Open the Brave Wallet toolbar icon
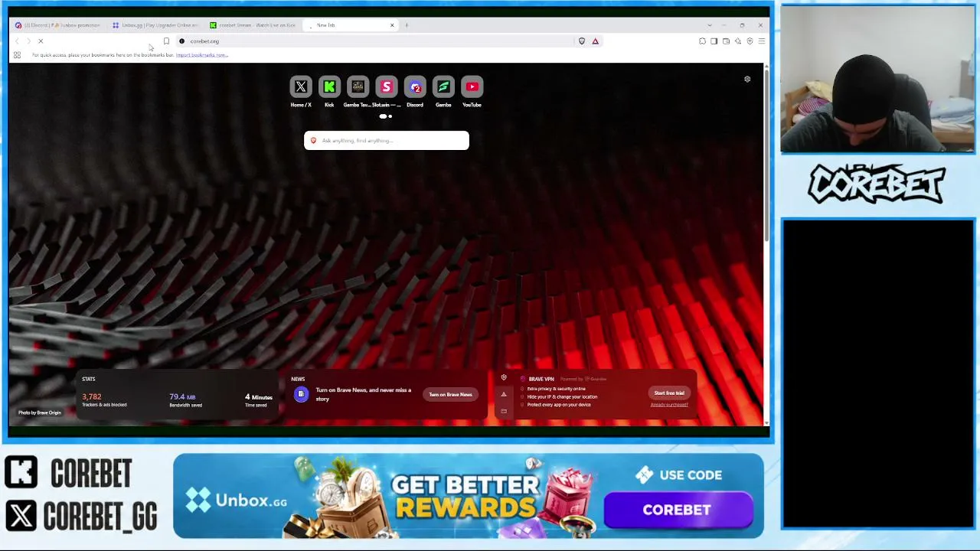 tap(726, 41)
